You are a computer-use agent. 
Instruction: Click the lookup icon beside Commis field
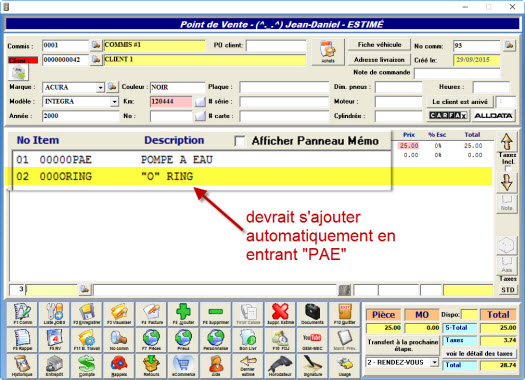[x=96, y=45]
